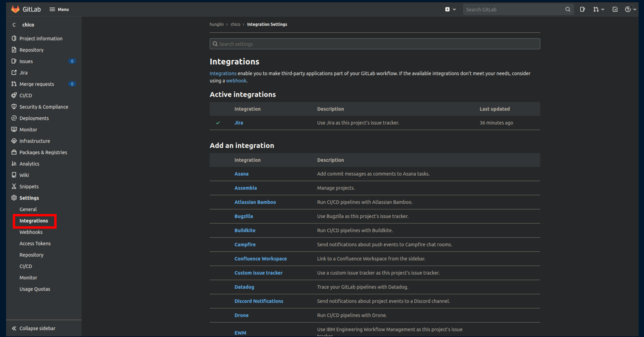Click the search magnifier icon in top bar
Viewport: 644px width, 337px height.
coord(568,9)
